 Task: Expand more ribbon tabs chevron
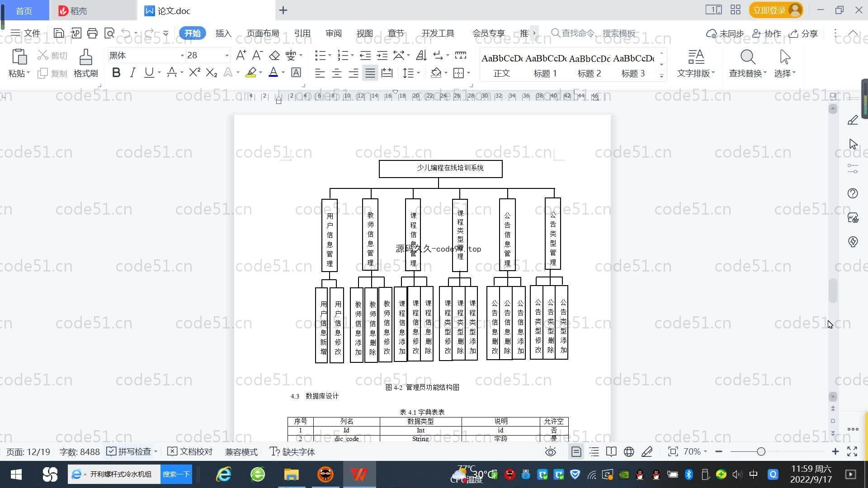[534, 33]
